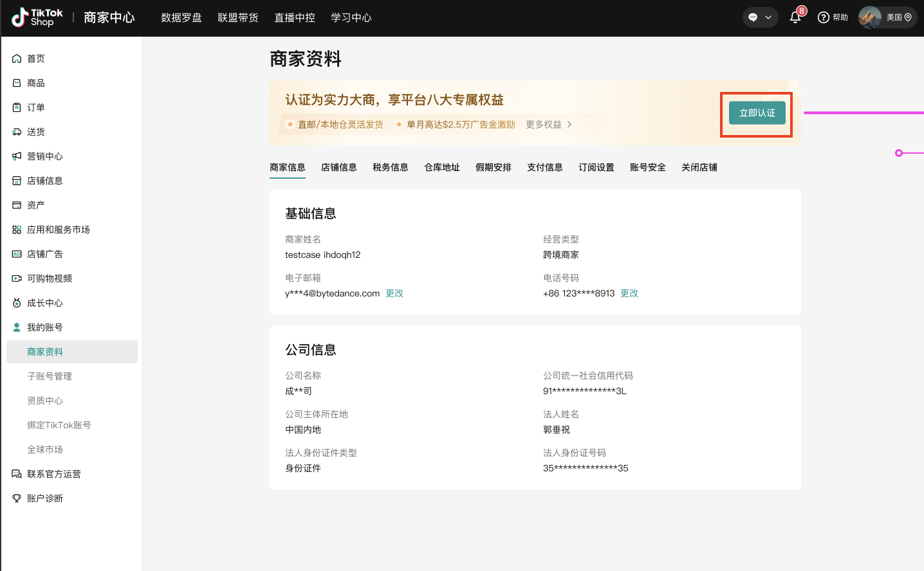The width and height of the screenshot is (924, 571).
Task: Switch to the 店铺信息 tab
Action: point(339,167)
